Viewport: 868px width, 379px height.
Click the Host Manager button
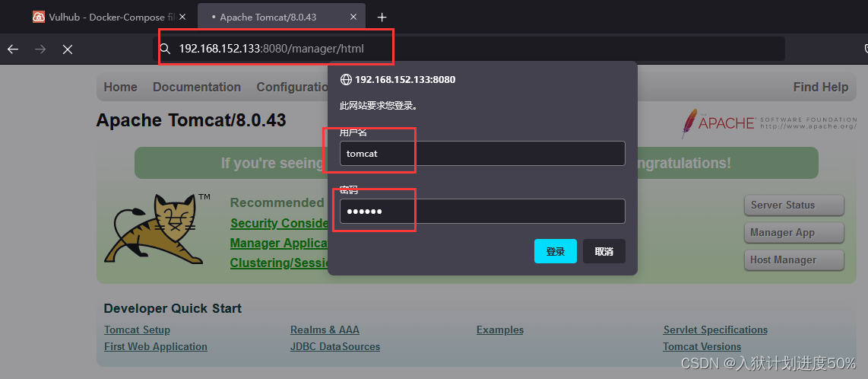point(794,260)
